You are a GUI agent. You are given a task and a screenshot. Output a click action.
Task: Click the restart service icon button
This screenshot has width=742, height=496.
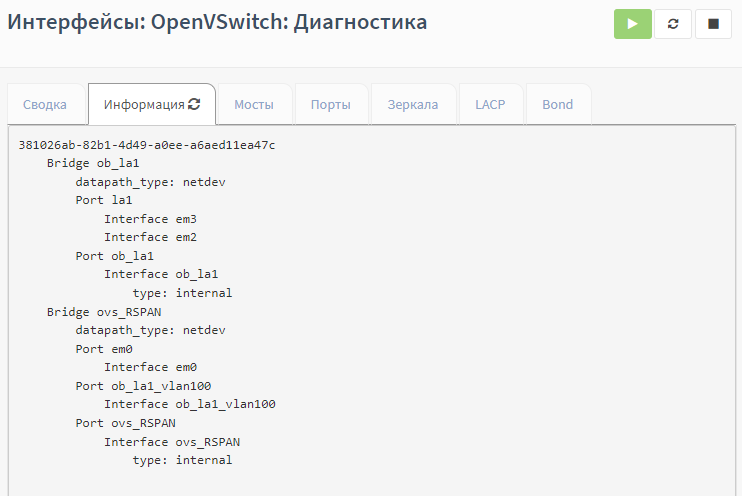click(x=673, y=24)
